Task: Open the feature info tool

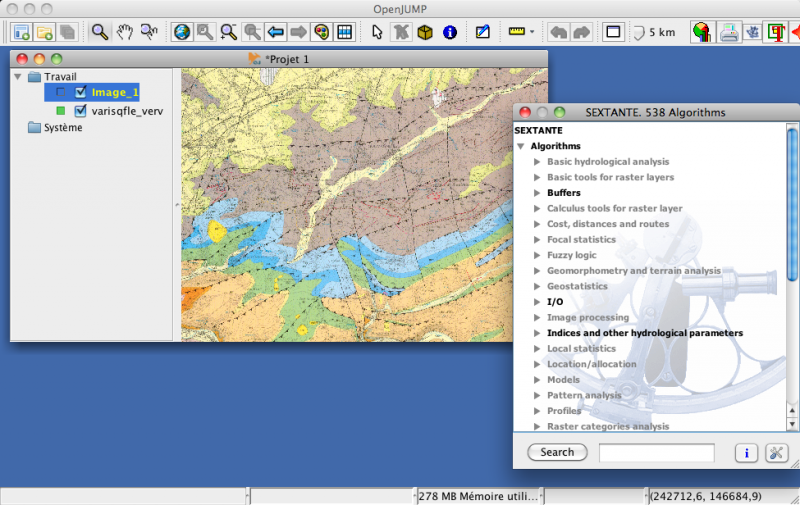Action: click(x=449, y=32)
